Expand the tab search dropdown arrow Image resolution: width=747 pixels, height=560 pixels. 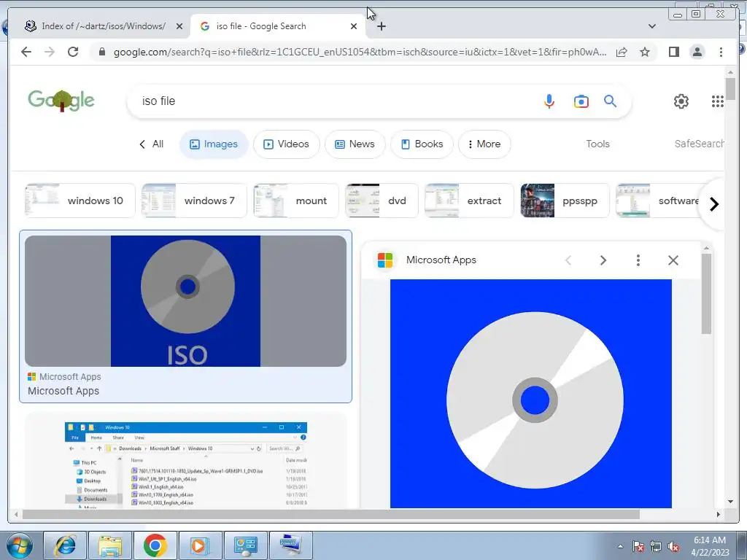pos(652,26)
